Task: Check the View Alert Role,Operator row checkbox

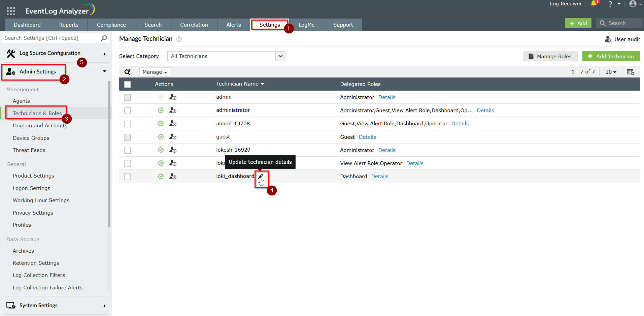Action: pyautogui.click(x=127, y=163)
